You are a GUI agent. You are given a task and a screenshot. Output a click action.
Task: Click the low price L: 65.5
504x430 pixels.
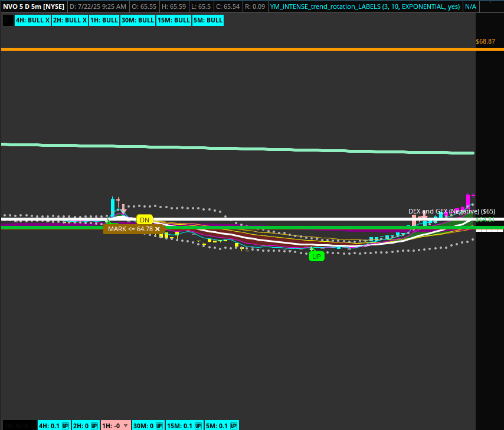201,6
